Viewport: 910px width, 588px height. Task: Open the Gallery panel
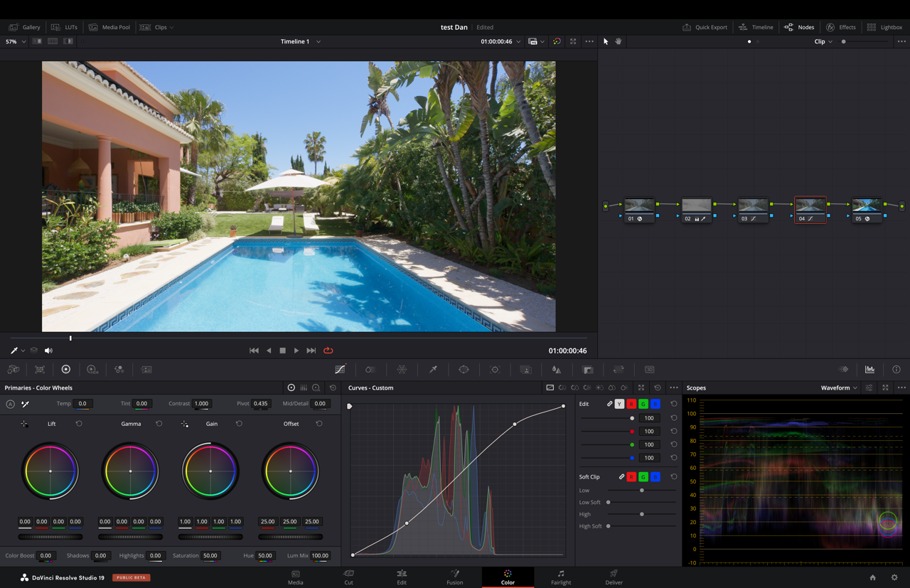click(x=25, y=28)
